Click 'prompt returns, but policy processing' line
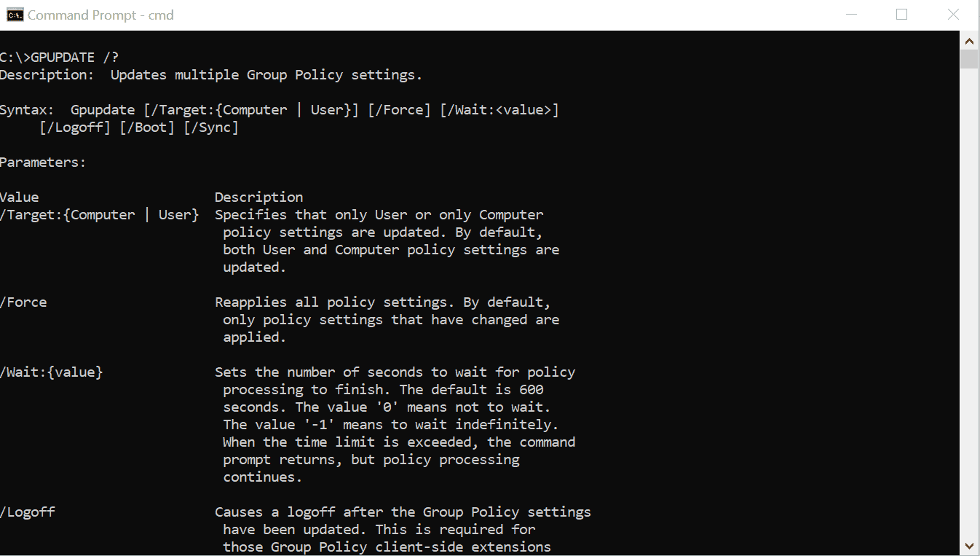980x556 pixels. pyautogui.click(x=371, y=460)
